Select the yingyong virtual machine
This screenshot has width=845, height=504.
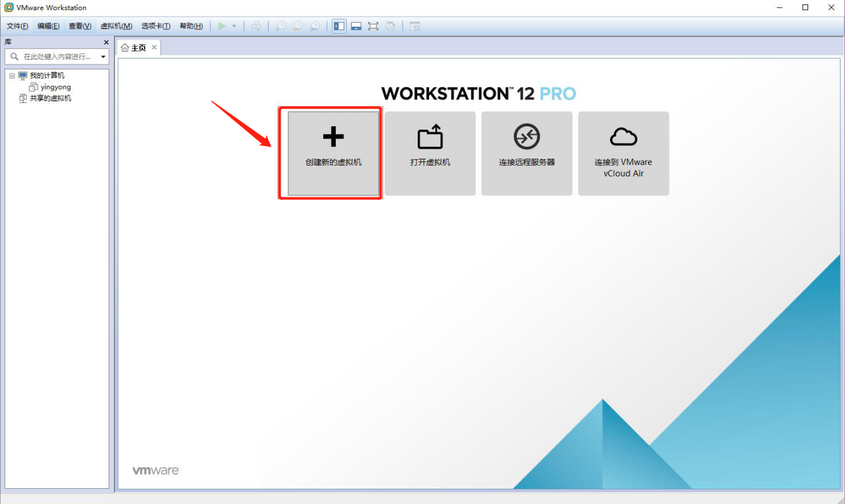(56, 87)
